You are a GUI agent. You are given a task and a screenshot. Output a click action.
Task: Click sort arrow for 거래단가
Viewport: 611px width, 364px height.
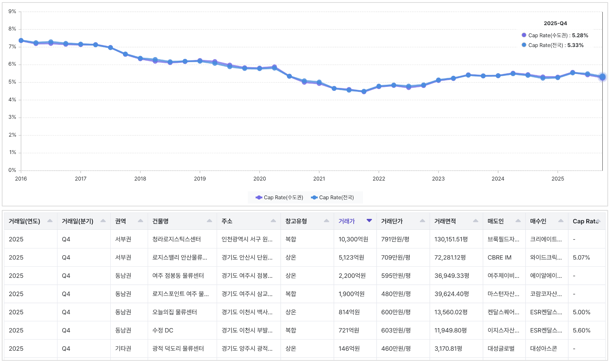point(422,221)
